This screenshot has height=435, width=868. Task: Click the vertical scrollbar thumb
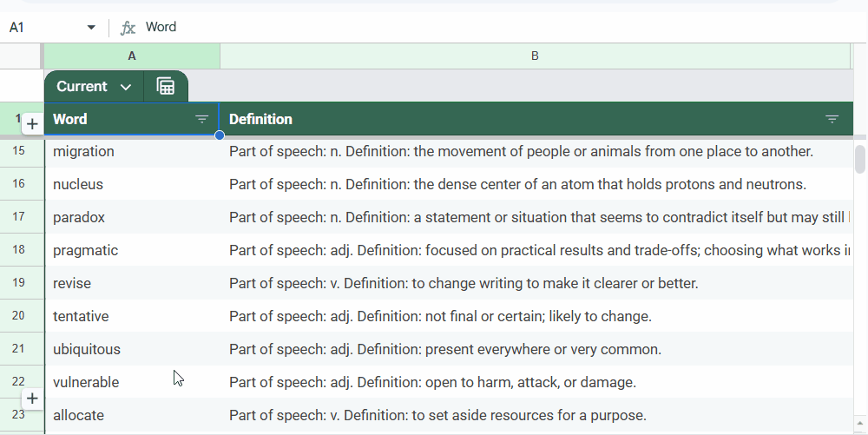860,159
